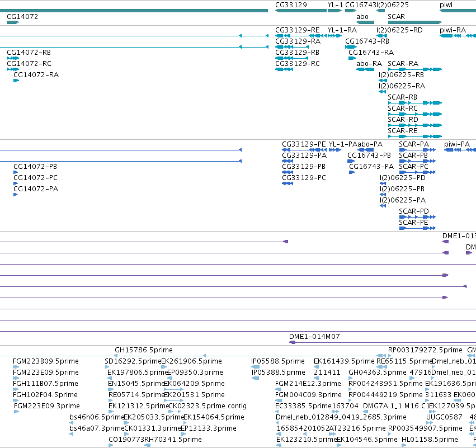Select the CG33129-PE protein label
The height and width of the screenshot is (448, 476).
(304, 144)
